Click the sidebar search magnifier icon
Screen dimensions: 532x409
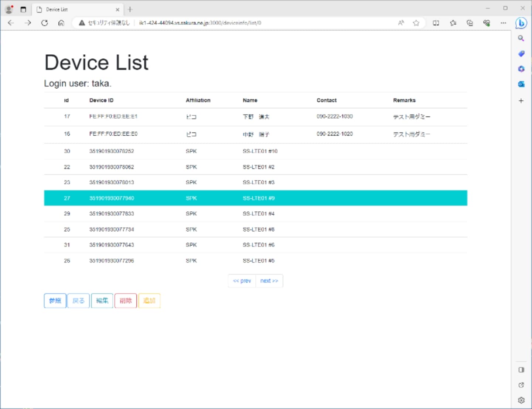pos(521,38)
